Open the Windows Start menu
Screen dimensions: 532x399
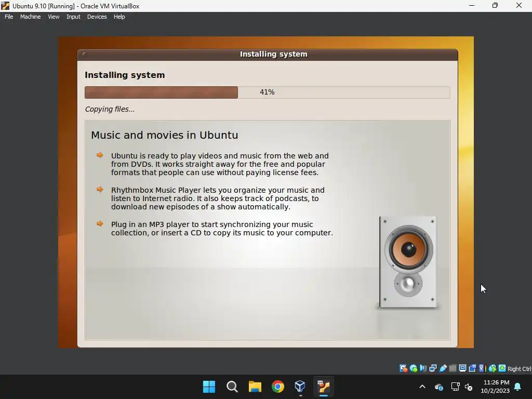(209, 387)
